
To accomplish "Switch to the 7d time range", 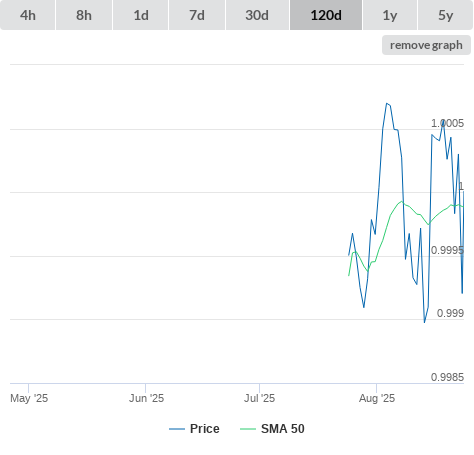I will click(197, 15).
